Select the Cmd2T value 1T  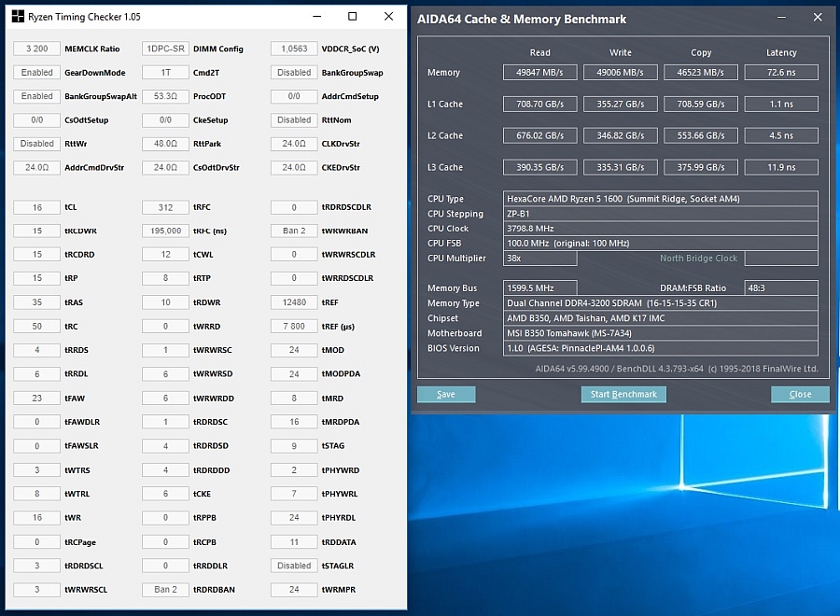click(x=165, y=72)
